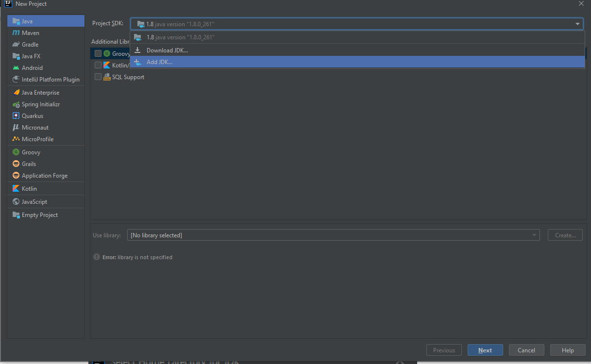The image size is (591, 364).
Task: Click the IntelliJ Platform Plugin icon
Action: coord(16,80)
